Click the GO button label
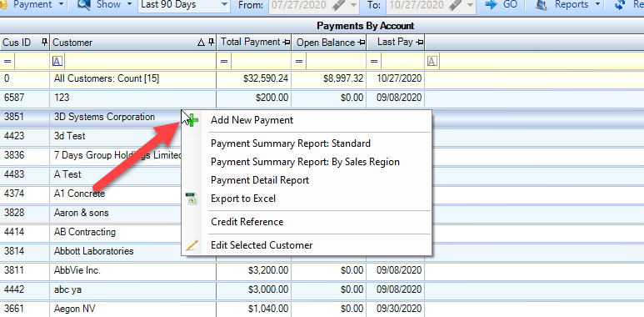The height and width of the screenshot is (317, 644). click(x=510, y=5)
